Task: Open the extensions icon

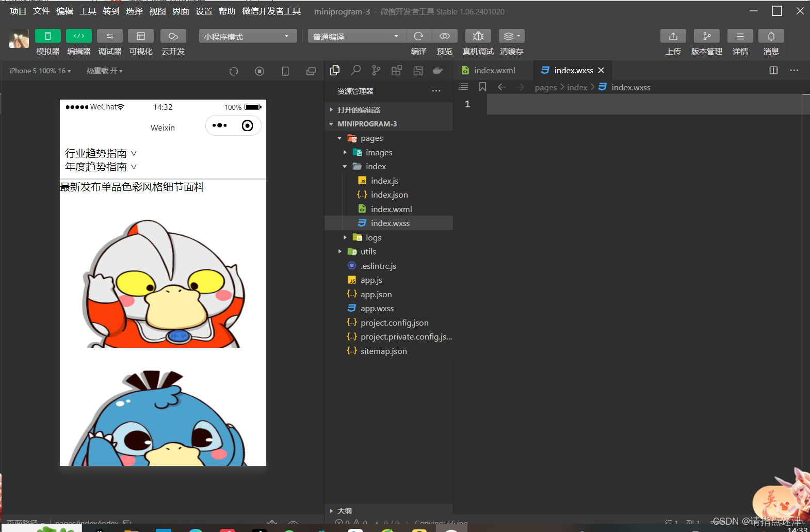Action: [x=397, y=70]
